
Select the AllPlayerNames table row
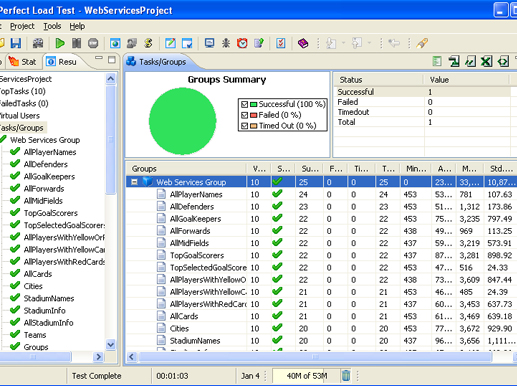pos(322,194)
